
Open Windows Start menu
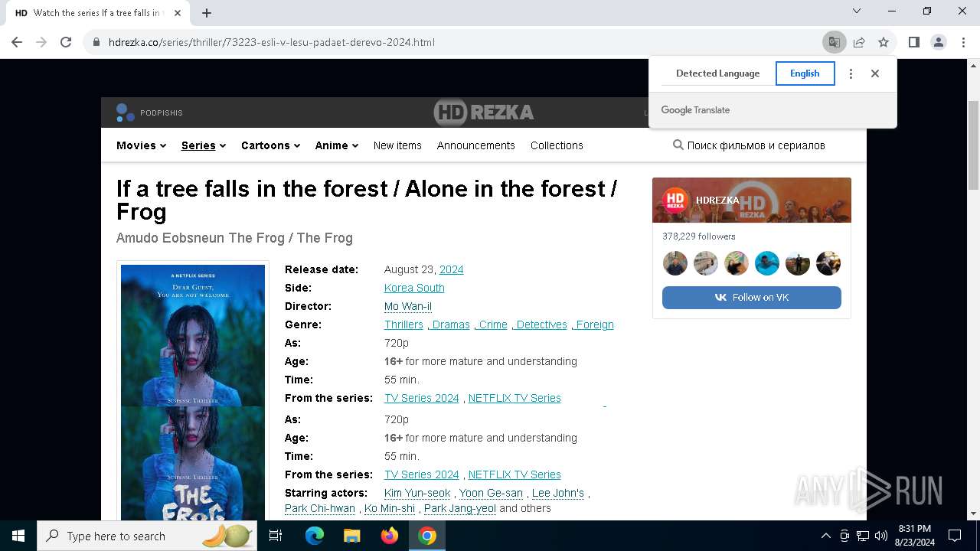pos(18,536)
